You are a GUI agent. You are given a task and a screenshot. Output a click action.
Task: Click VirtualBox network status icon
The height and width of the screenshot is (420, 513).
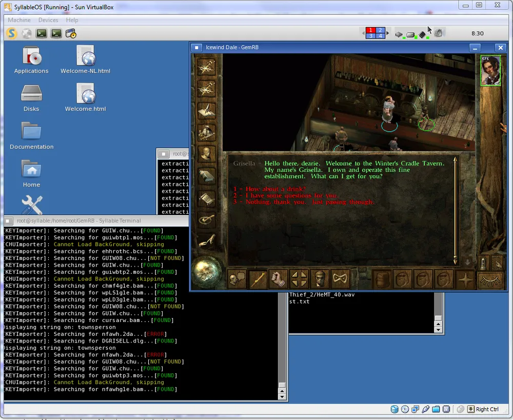pos(416,409)
